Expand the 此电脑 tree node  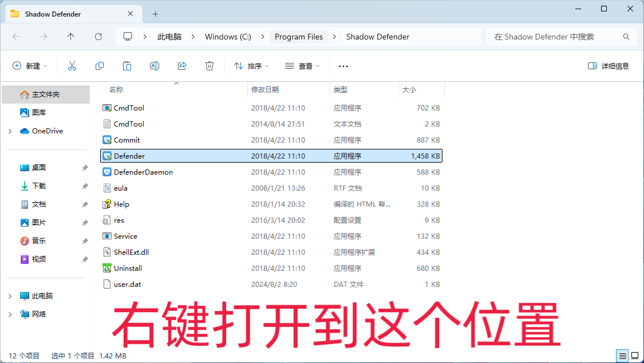[x=10, y=296]
